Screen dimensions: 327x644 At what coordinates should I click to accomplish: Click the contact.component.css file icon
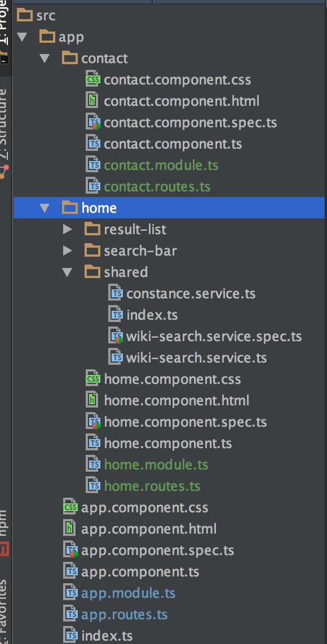click(92, 79)
